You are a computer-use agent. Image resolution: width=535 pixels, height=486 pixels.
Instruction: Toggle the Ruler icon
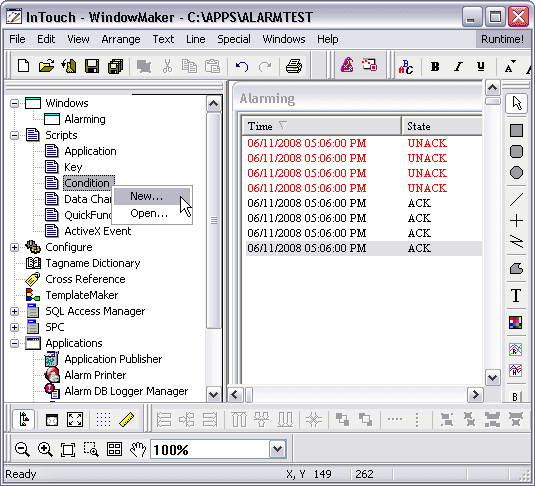coord(127,420)
